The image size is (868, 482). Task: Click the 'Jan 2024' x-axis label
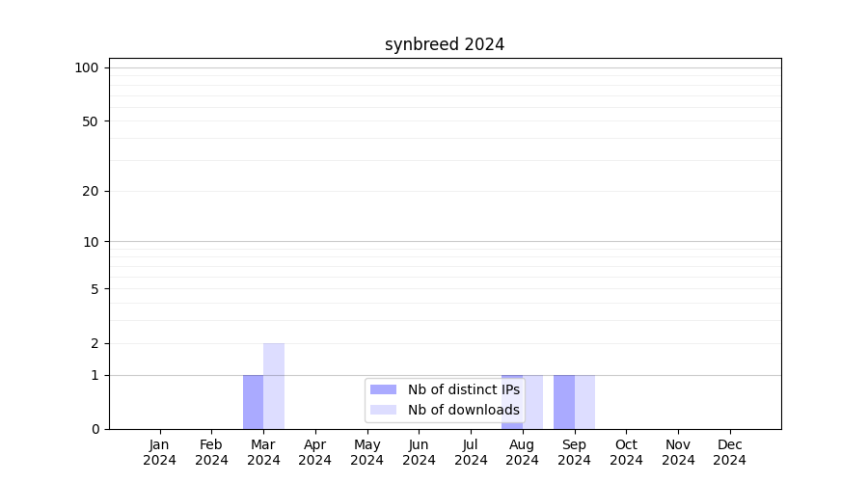(159, 452)
